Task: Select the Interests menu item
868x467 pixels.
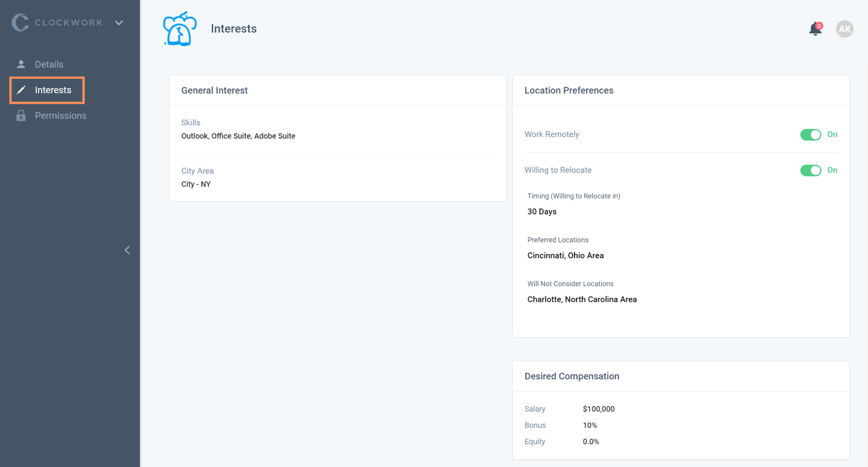Action: point(53,90)
